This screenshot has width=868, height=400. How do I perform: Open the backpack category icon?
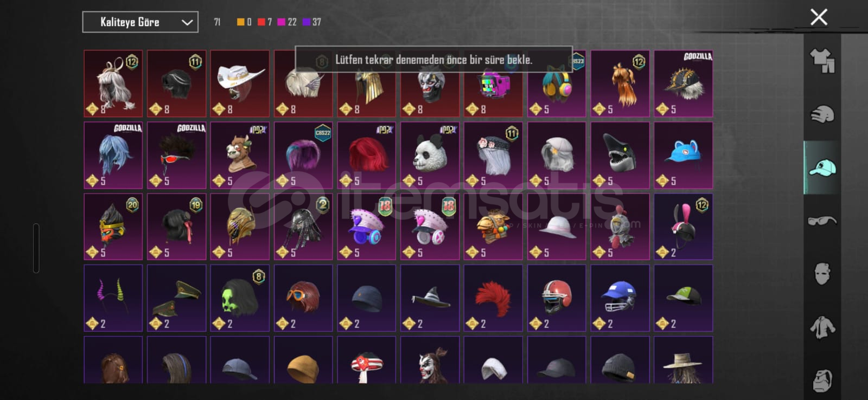(x=822, y=380)
